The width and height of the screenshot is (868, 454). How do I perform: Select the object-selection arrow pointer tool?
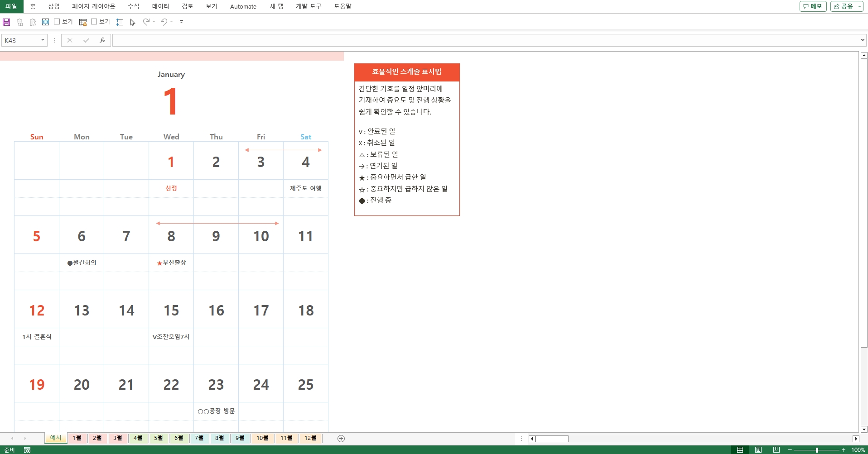click(133, 22)
